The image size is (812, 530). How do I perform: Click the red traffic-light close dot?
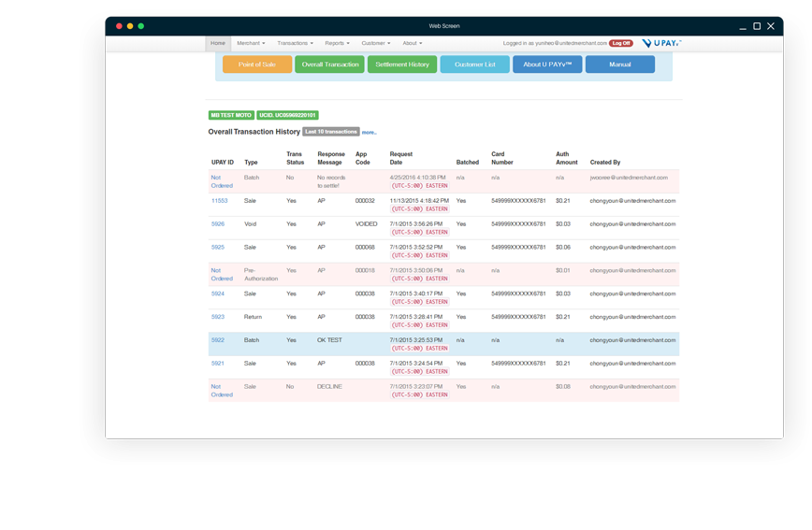click(119, 26)
